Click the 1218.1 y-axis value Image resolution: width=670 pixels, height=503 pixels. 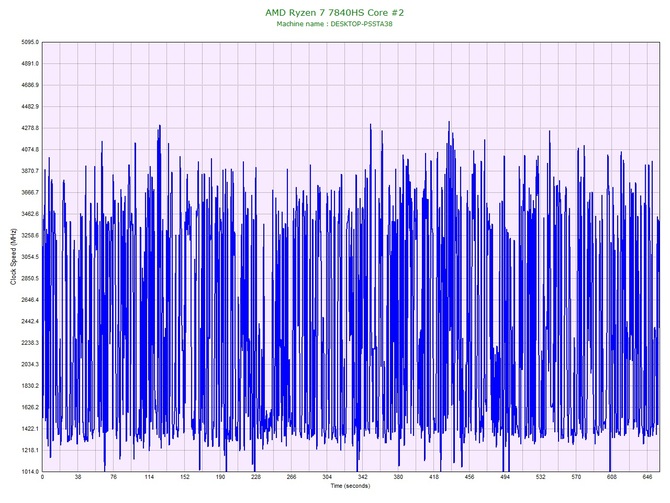[x=29, y=450]
